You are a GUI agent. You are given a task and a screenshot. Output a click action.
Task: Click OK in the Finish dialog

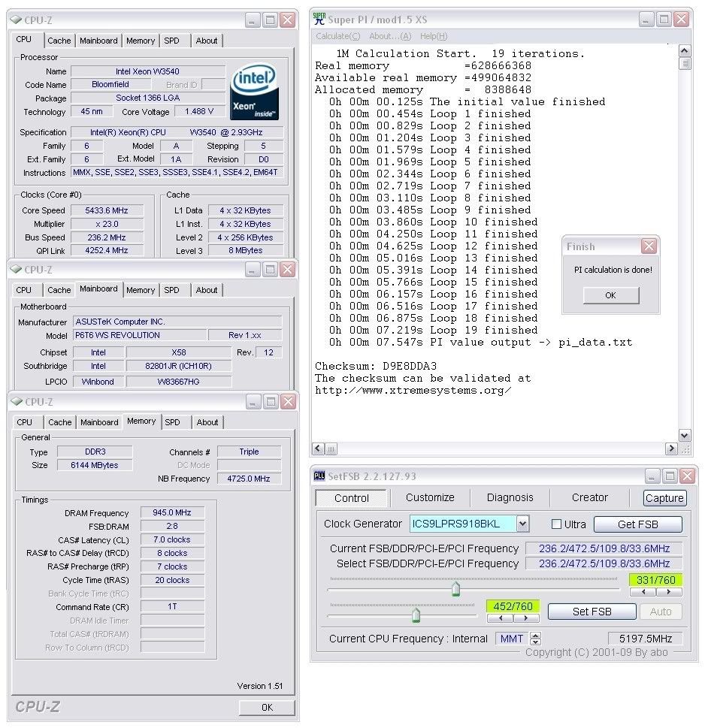611,295
